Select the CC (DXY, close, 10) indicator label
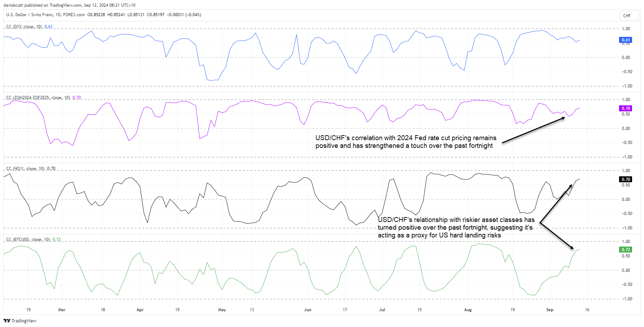 [x=24, y=27]
